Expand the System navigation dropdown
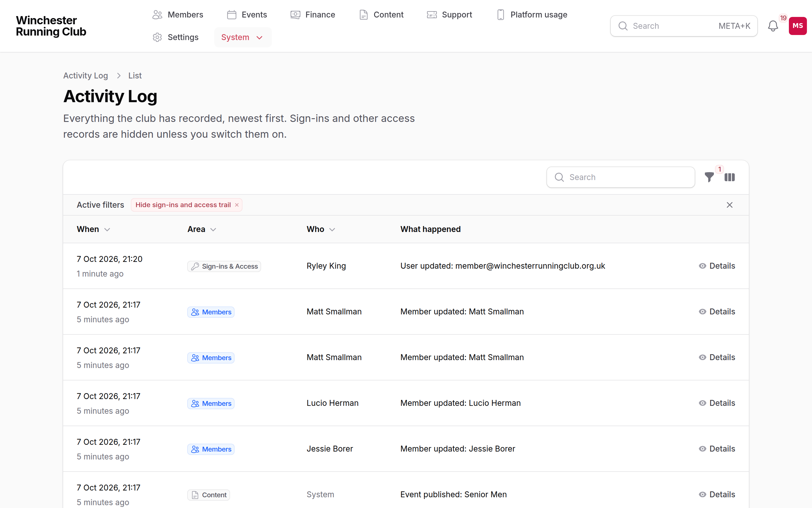Image resolution: width=812 pixels, height=508 pixels. pyautogui.click(x=242, y=37)
